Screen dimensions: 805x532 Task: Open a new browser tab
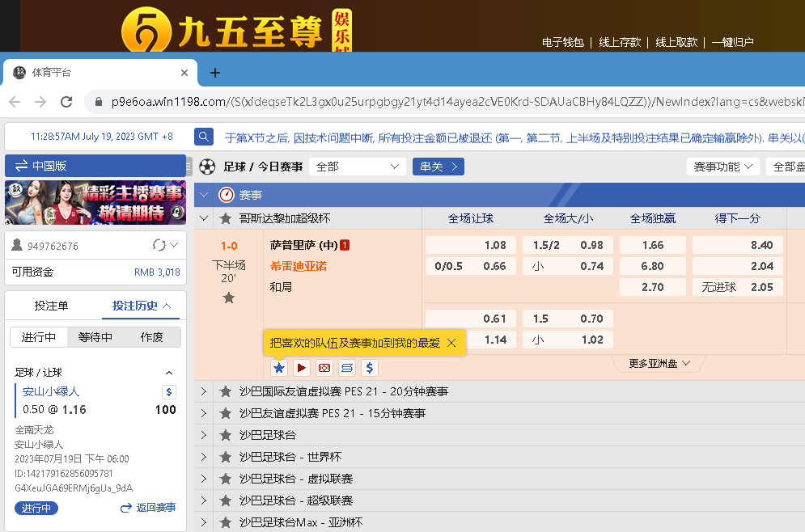(x=215, y=73)
